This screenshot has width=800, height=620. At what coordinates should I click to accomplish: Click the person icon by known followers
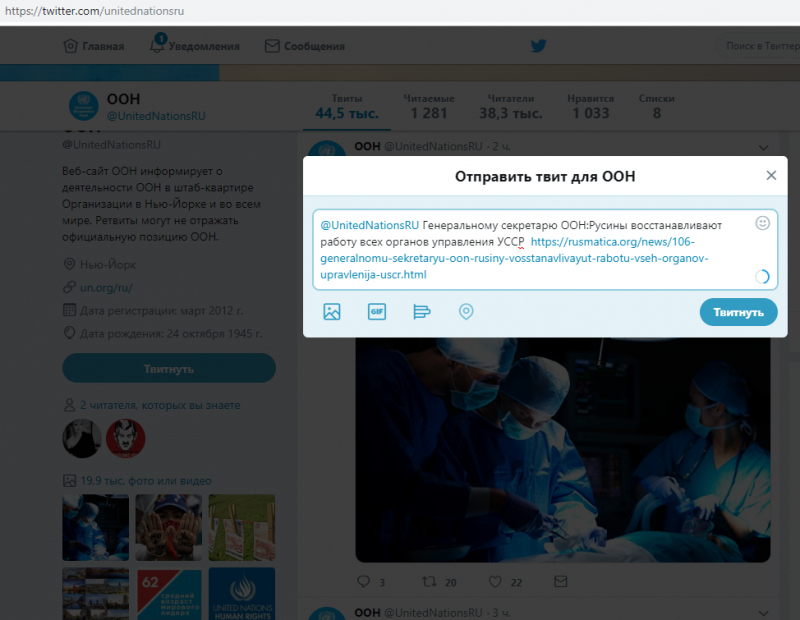(x=69, y=405)
